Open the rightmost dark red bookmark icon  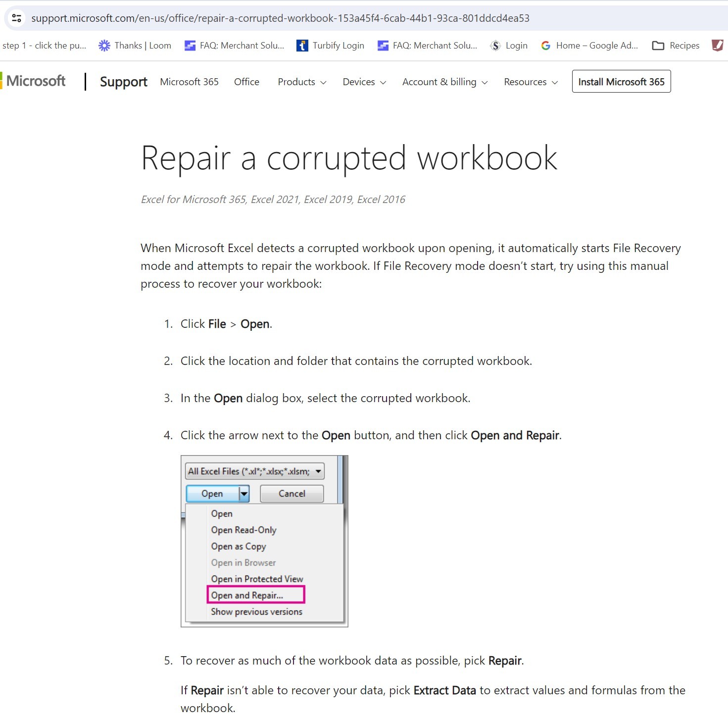(x=717, y=45)
